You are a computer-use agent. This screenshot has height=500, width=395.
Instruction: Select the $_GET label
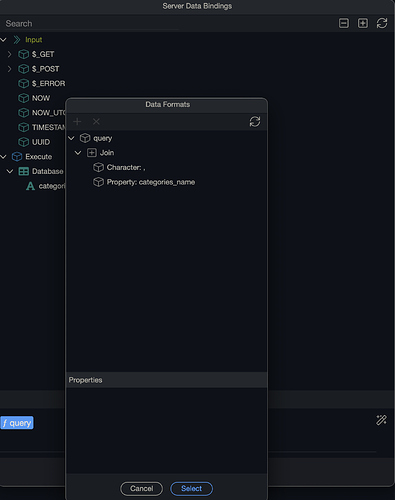[43, 54]
